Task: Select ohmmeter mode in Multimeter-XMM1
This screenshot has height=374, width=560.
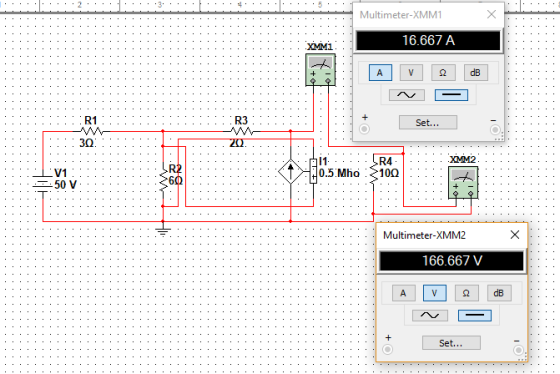Action: [x=443, y=73]
